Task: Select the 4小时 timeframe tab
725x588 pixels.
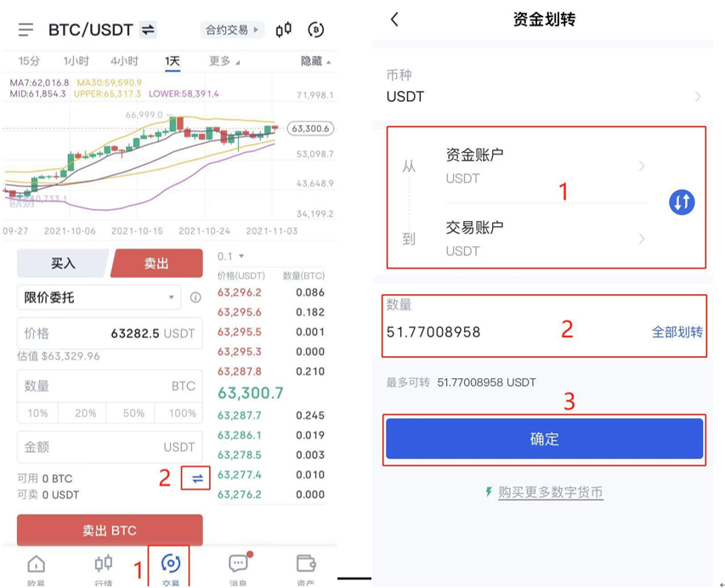Action: (124, 61)
